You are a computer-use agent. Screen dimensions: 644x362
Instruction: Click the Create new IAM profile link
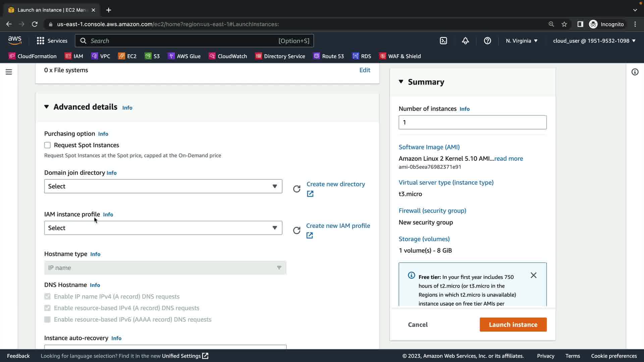(x=338, y=226)
